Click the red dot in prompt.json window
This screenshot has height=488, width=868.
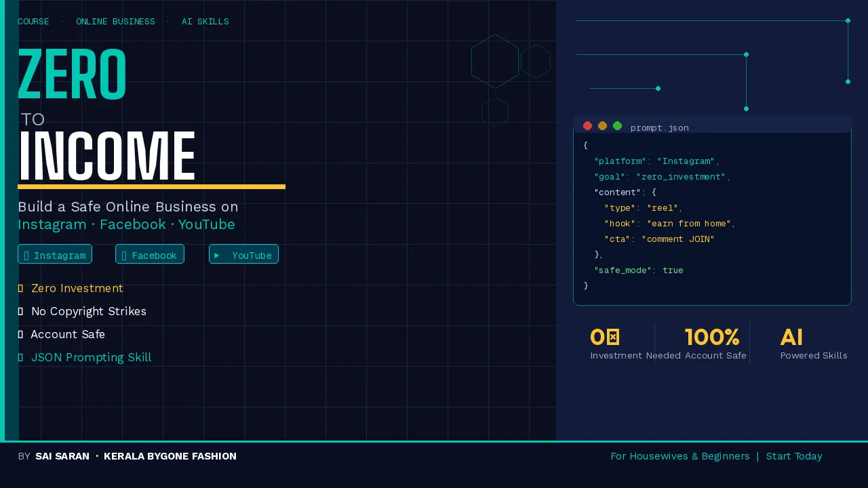coord(587,126)
